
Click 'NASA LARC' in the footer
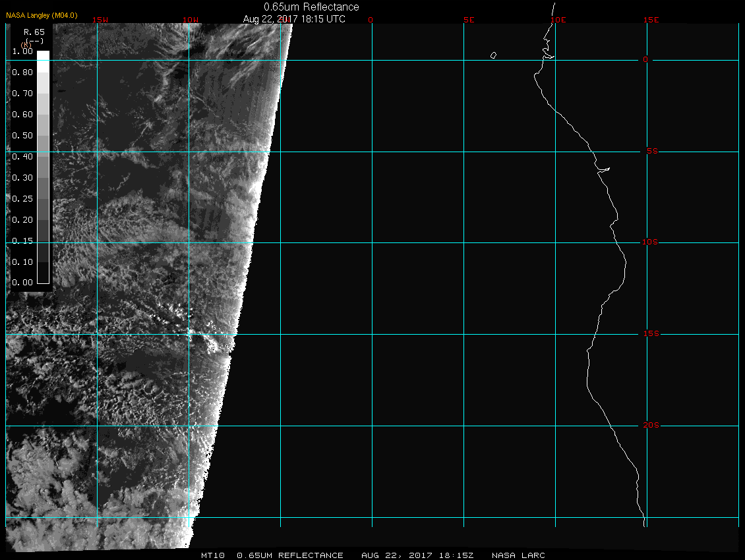[518, 555]
